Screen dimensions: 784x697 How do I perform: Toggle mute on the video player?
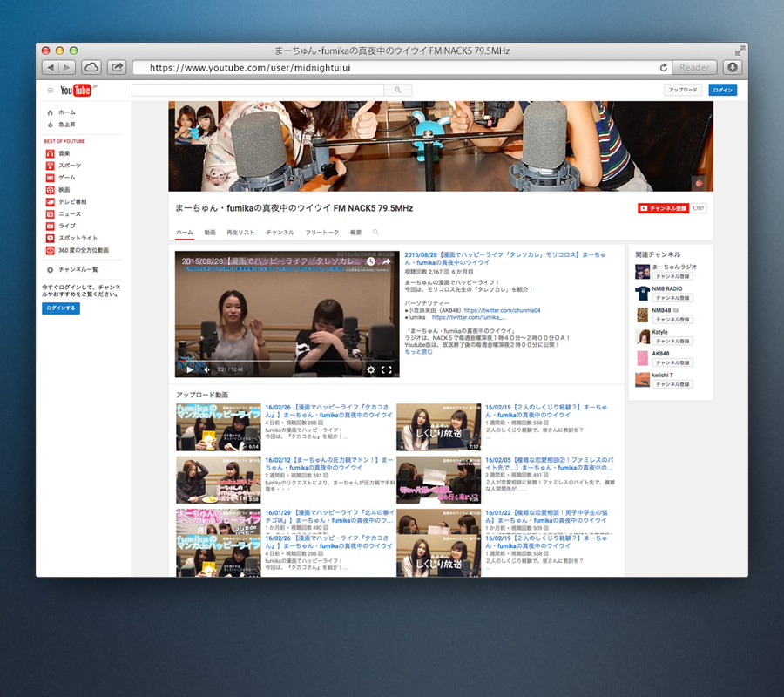tap(206, 369)
